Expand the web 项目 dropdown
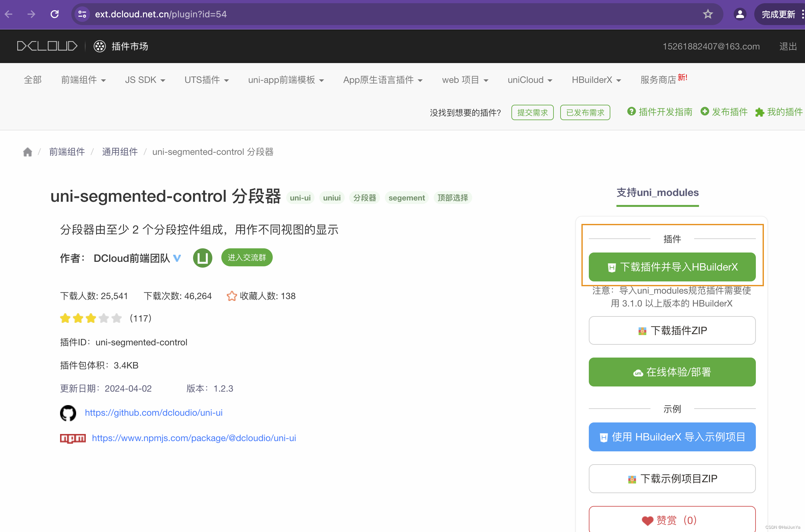 click(465, 80)
